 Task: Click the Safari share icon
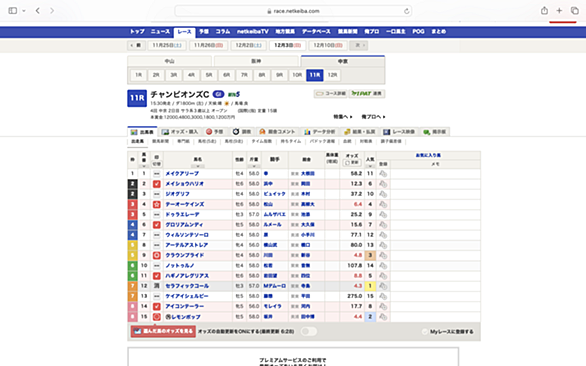544,10
